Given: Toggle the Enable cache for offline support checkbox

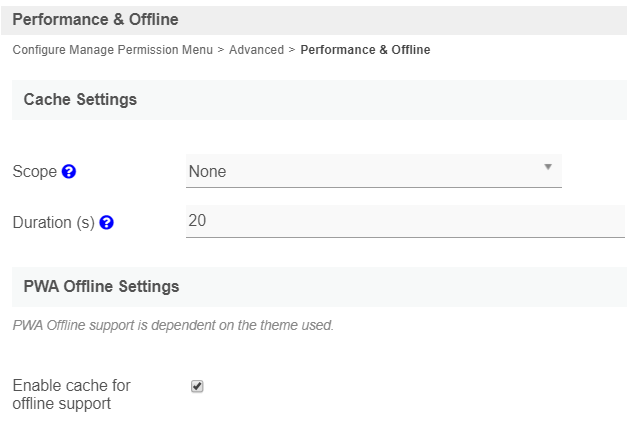Looking at the screenshot, I should click(x=197, y=386).
